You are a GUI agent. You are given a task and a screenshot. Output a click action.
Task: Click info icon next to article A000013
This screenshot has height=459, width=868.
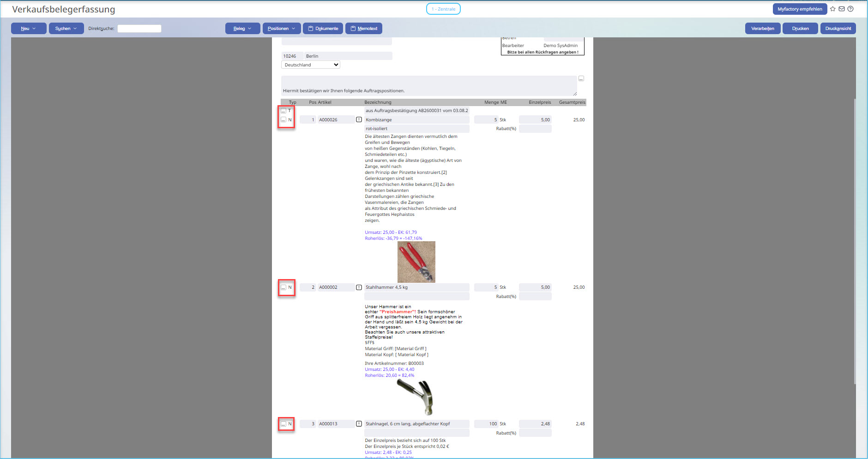point(359,424)
